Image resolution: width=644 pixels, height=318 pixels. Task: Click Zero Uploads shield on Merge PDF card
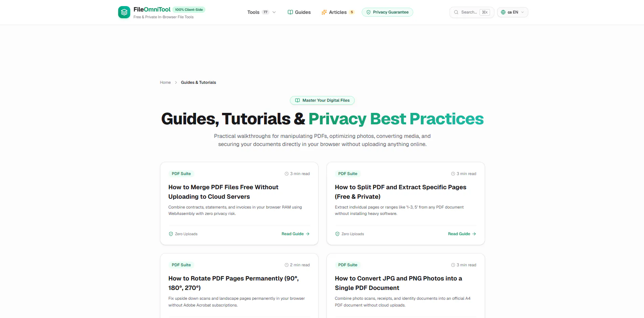point(171,234)
